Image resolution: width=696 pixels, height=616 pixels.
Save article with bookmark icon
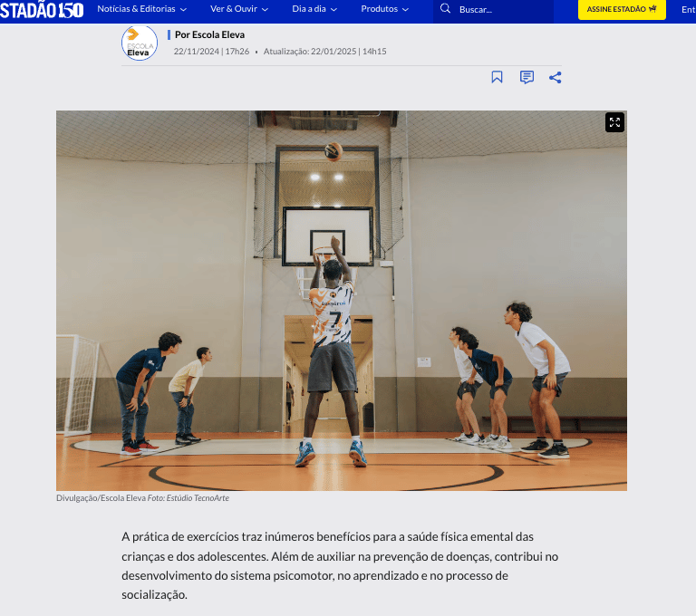497,77
